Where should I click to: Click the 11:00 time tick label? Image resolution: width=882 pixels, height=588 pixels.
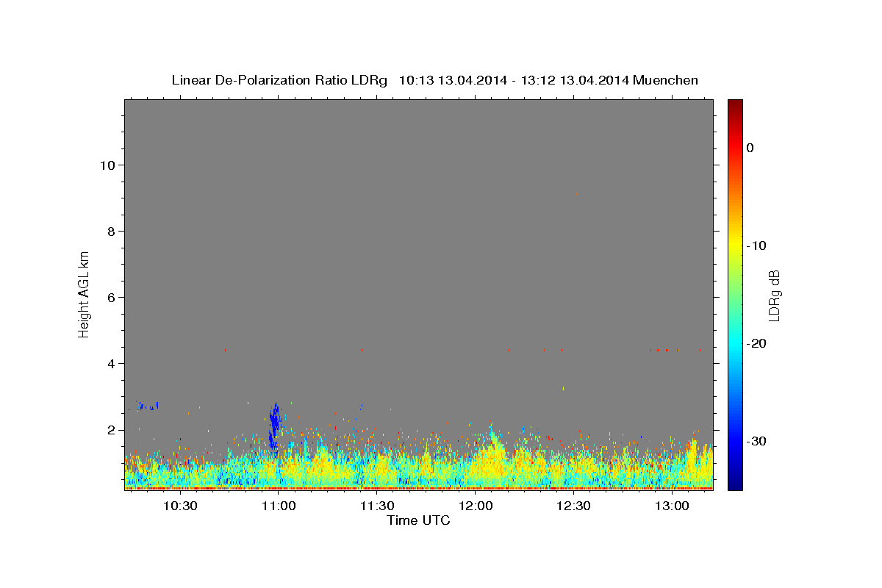tap(279, 506)
